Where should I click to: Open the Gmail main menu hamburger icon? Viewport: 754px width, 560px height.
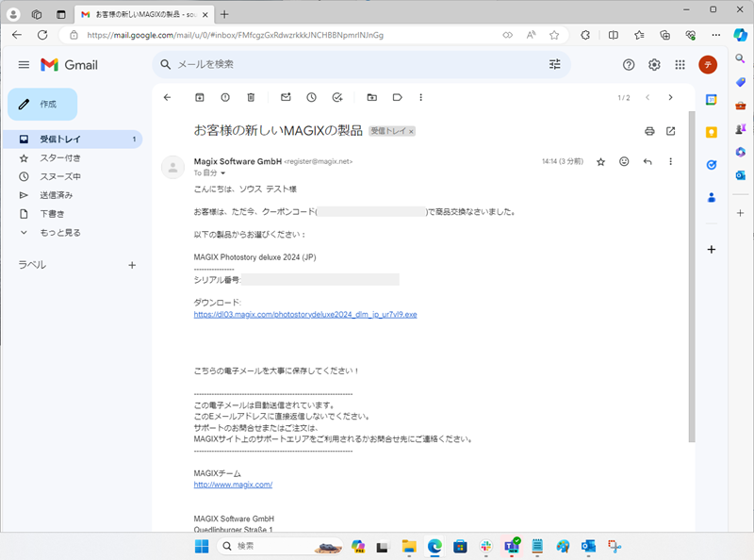tap(24, 64)
